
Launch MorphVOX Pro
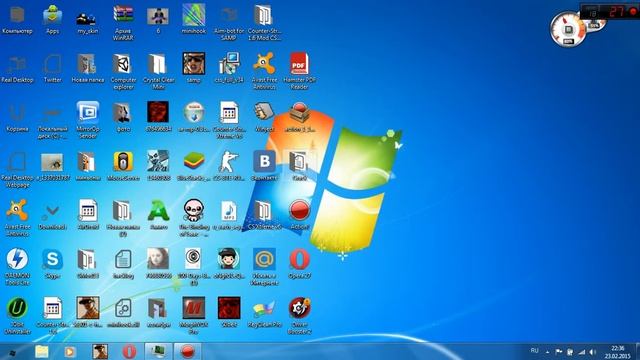coord(193,317)
